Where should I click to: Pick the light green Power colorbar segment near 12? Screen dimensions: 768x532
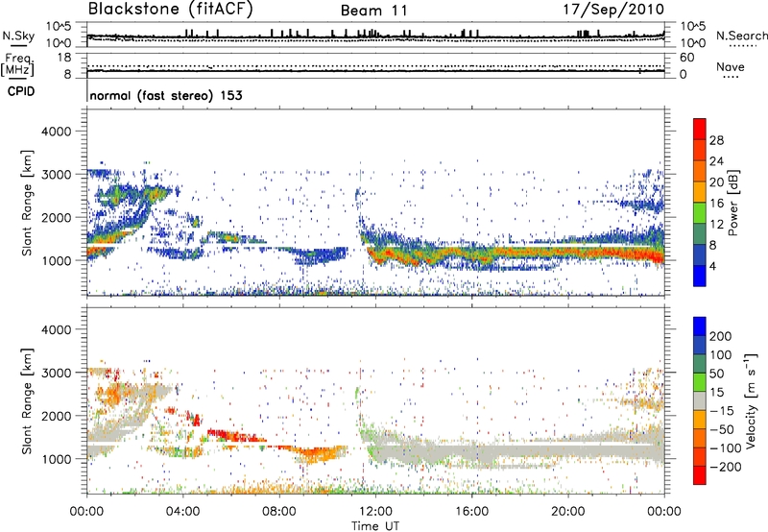(700, 212)
